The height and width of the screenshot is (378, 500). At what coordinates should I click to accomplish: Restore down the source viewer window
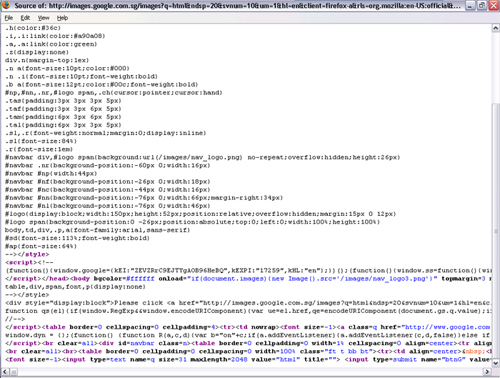482,6
